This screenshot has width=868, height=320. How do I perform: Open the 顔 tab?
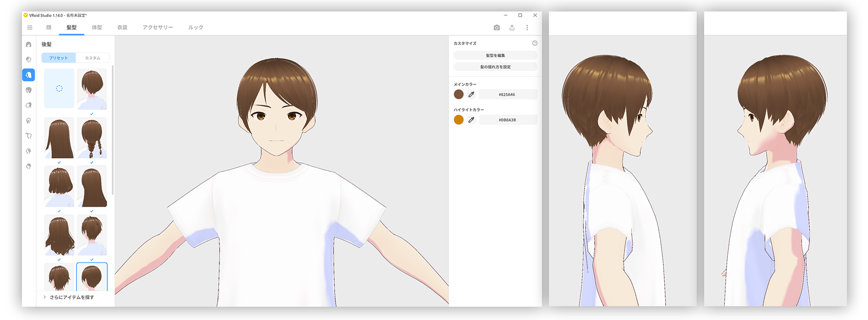tap(49, 28)
